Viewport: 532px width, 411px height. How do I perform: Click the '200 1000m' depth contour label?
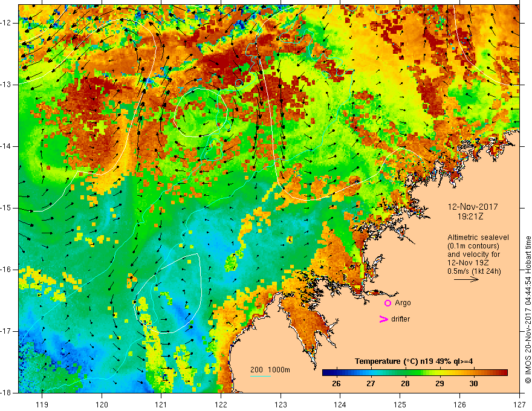coord(270,370)
